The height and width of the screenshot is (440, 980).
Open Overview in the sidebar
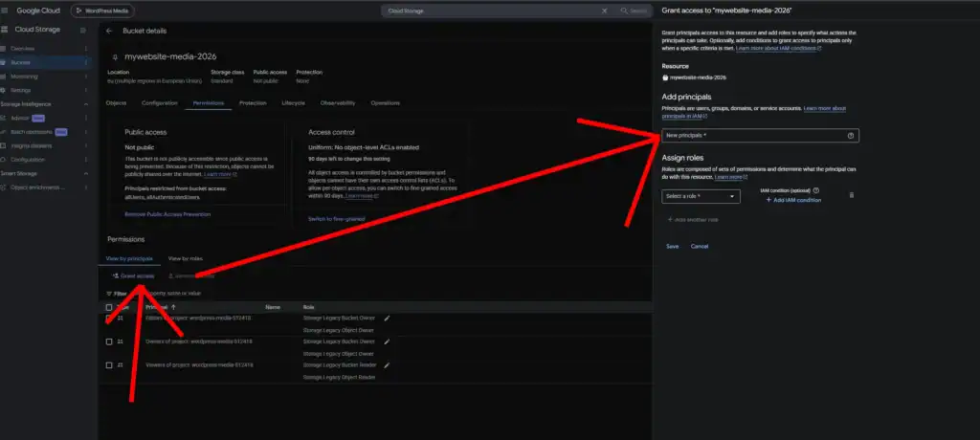pyautogui.click(x=23, y=49)
